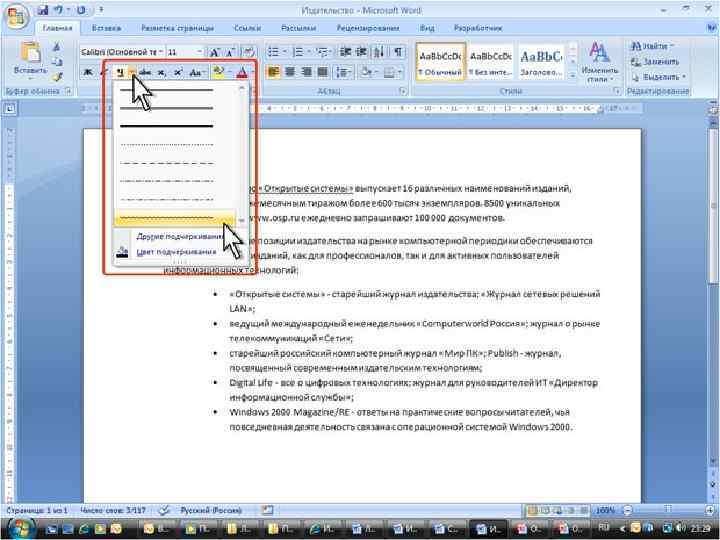Activate the Format Painter brush

pos(56,77)
